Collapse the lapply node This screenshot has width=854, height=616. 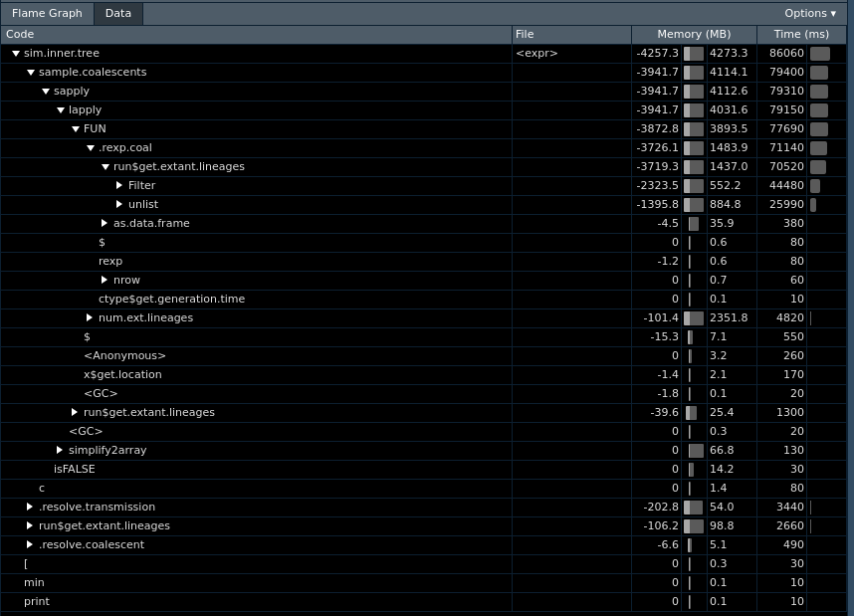click(61, 110)
